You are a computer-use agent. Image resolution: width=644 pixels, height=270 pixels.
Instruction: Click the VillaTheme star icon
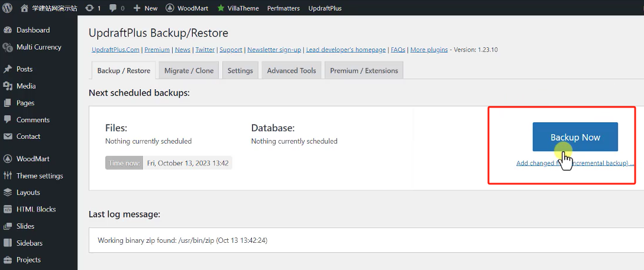coord(221,8)
